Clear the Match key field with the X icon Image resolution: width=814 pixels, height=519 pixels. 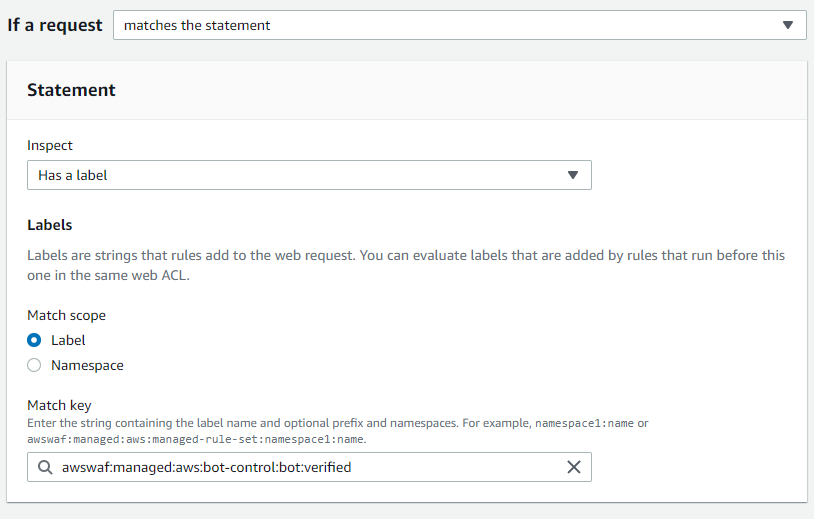pos(574,467)
